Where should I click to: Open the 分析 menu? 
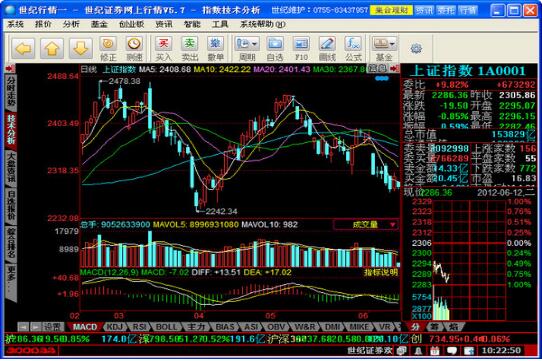(71, 24)
